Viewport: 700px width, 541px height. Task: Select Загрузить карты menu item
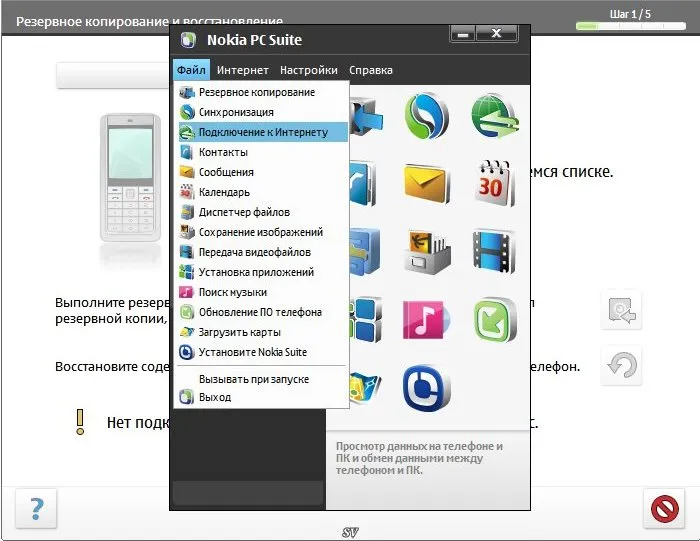click(x=263, y=332)
